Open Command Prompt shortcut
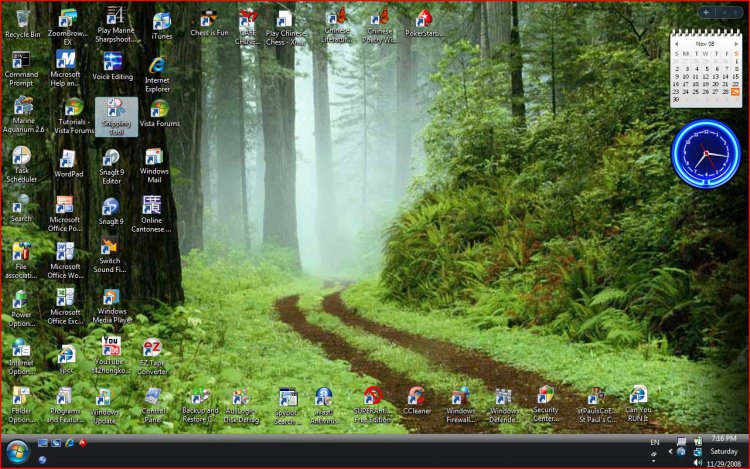The image size is (750, 469). pyautogui.click(x=21, y=69)
